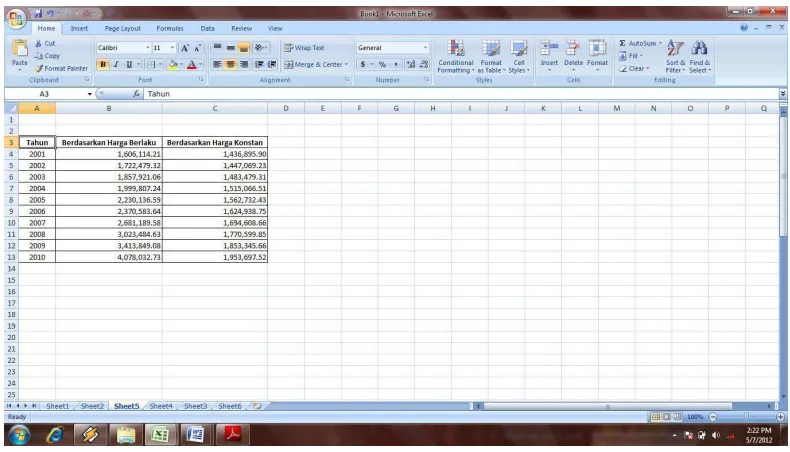Switch to the View tab

[275, 29]
